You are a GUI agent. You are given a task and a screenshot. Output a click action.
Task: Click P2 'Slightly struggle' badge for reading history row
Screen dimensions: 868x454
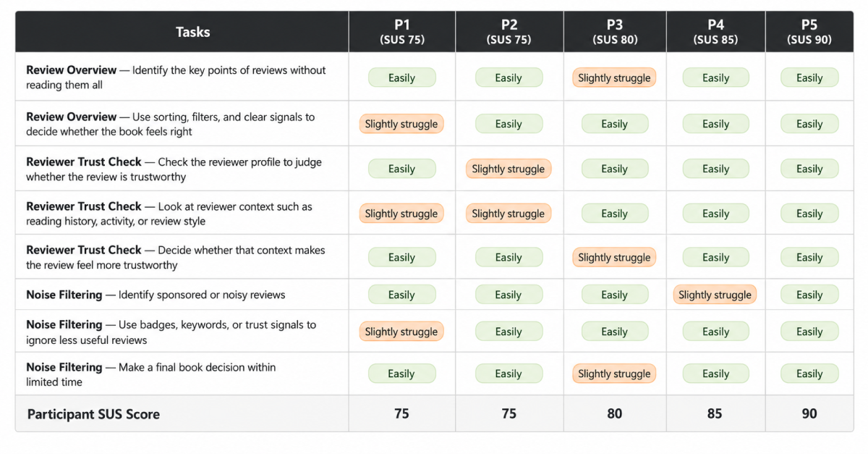pyautogui.click(x=509, y=214)
